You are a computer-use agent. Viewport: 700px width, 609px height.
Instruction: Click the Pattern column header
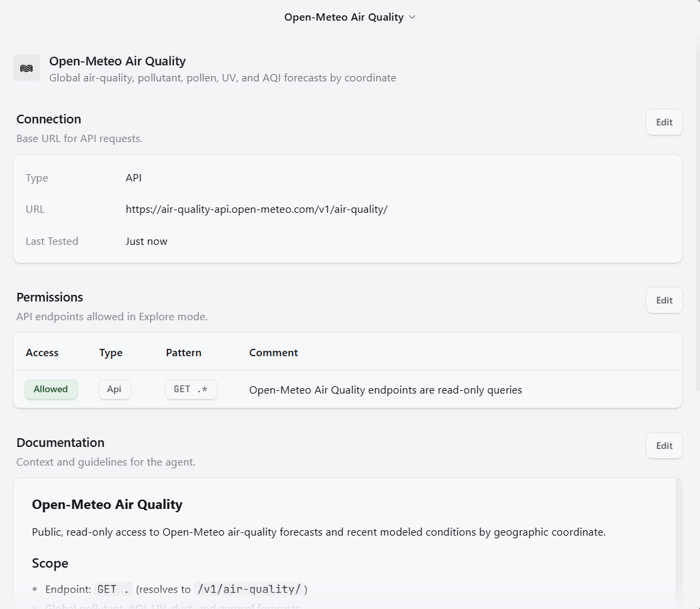(x=183, y=353)
